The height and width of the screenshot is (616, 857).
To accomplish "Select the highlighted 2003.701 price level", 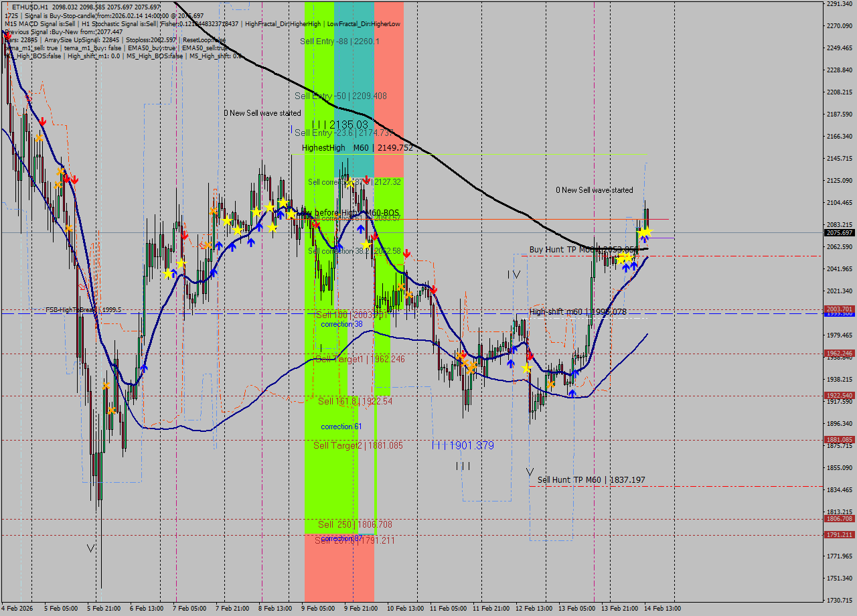I will 838,309.
